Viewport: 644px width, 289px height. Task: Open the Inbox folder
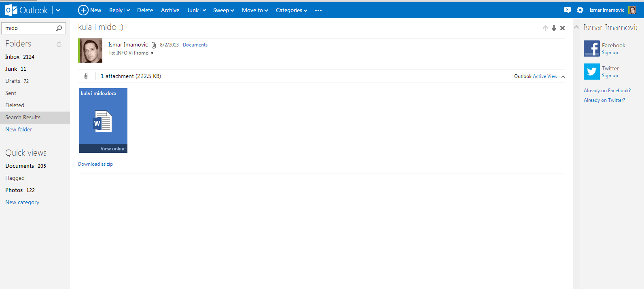13,57
